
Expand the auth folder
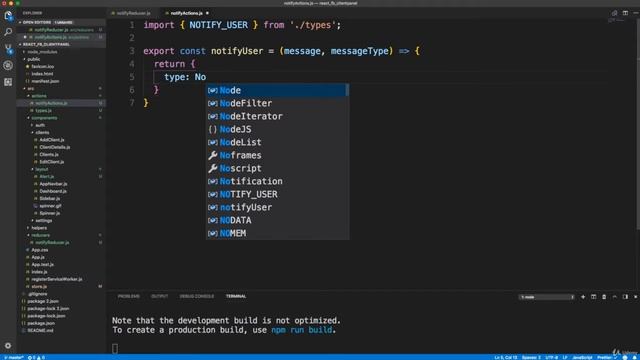pyautogui.click(x=40, y=125)
